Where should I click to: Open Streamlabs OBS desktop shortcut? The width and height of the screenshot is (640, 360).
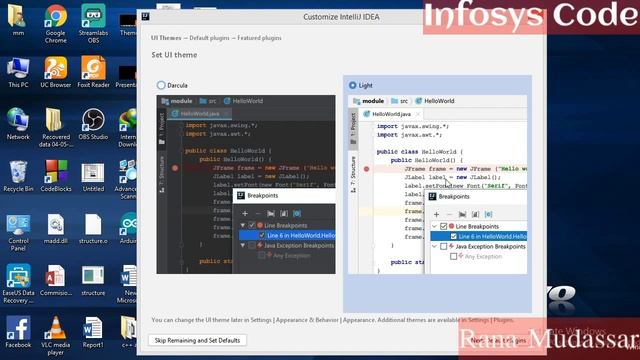(x=93, y=24)
